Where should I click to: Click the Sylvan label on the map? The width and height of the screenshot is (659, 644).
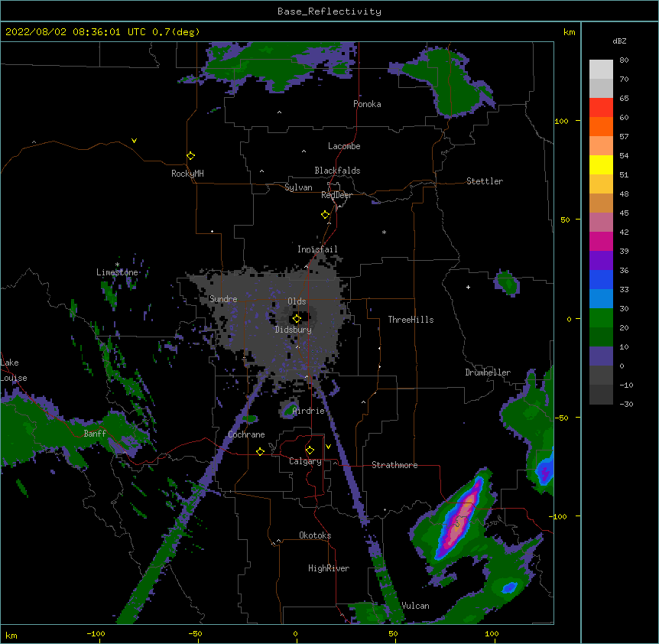pyautogui.click(x=298, y=187)
